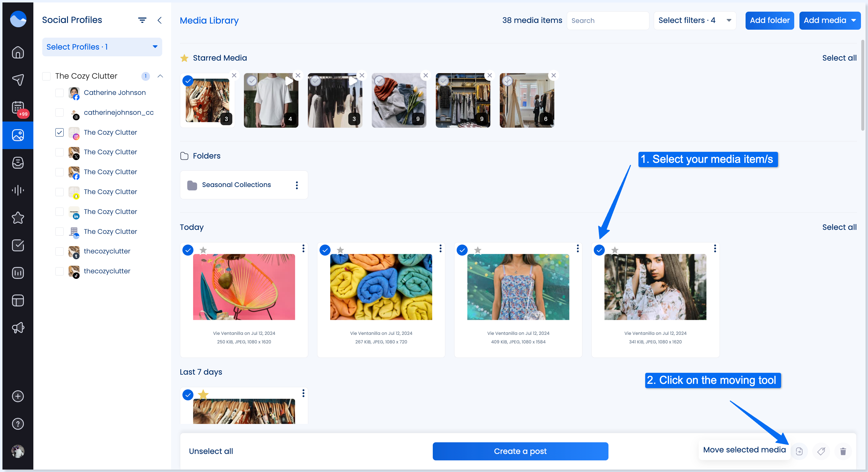Open the help question mark icon
Viewport: 868px width, 472px height.
click(18, 424)
